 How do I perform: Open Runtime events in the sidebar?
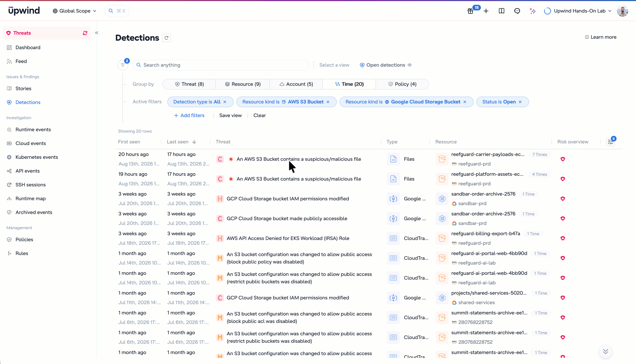point(33,129)
